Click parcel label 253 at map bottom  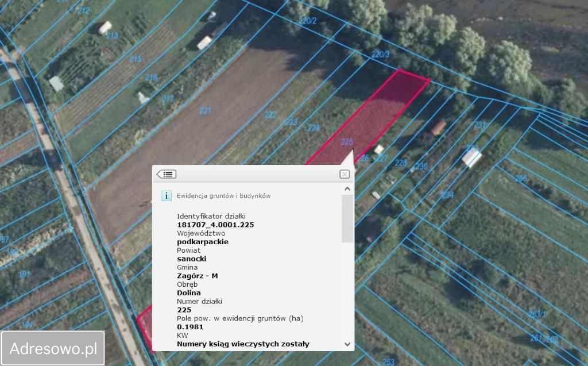pyautogui.click(x=389, y=361)
